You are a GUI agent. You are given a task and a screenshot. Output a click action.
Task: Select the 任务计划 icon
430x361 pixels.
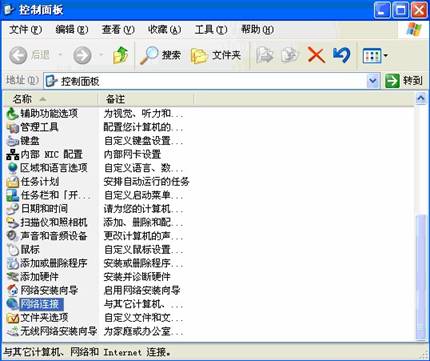tap(13, 182)
